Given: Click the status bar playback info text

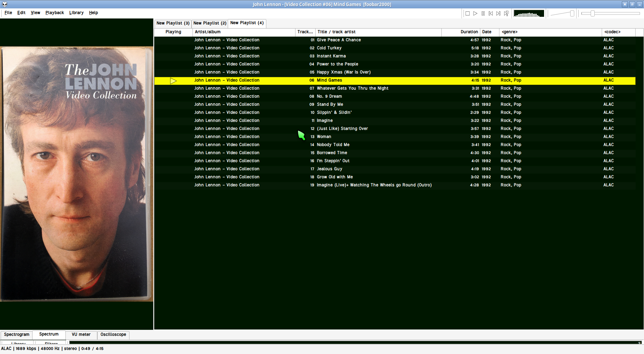Looking at the screenshot, I should [52, 349].
